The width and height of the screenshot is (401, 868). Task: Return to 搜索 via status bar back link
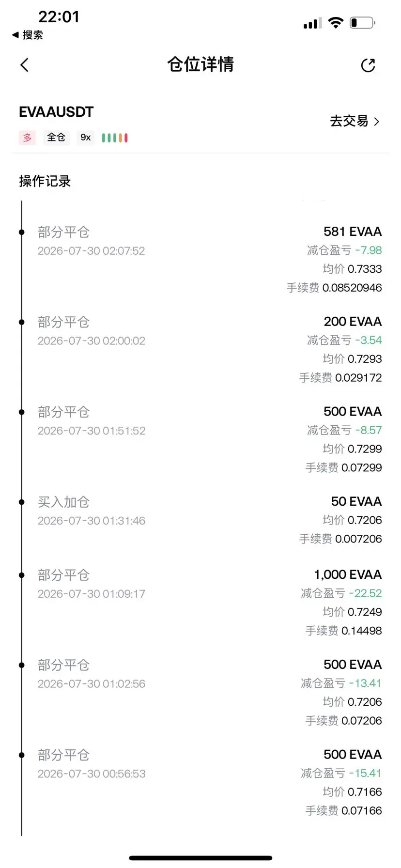(x=28, y=35)
